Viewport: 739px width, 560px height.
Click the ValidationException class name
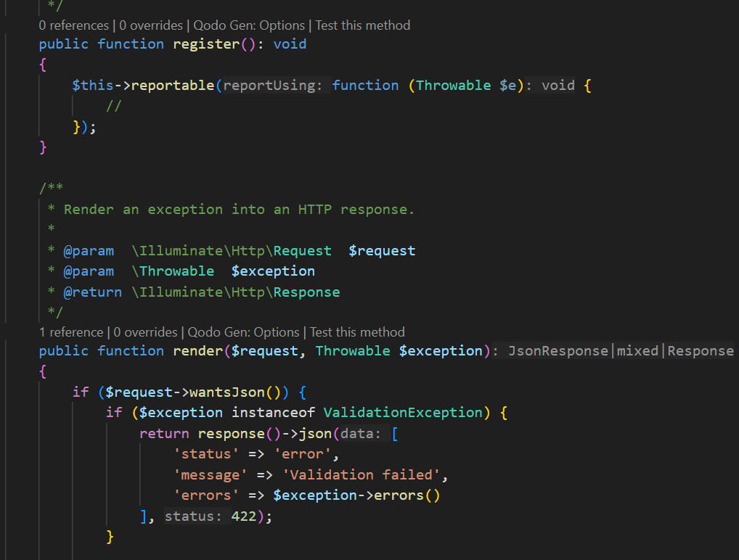point(402,413)
